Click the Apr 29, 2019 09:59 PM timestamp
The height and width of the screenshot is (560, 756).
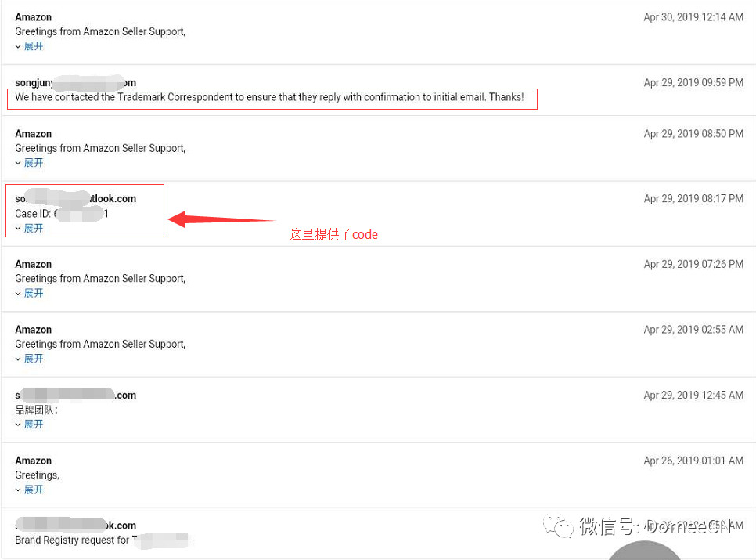pos(693,83)
